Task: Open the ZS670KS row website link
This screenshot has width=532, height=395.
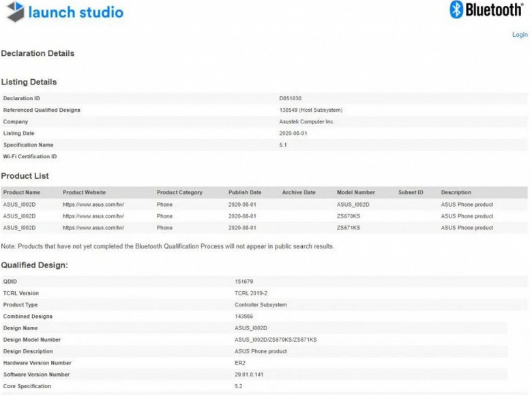Action: 93,216
